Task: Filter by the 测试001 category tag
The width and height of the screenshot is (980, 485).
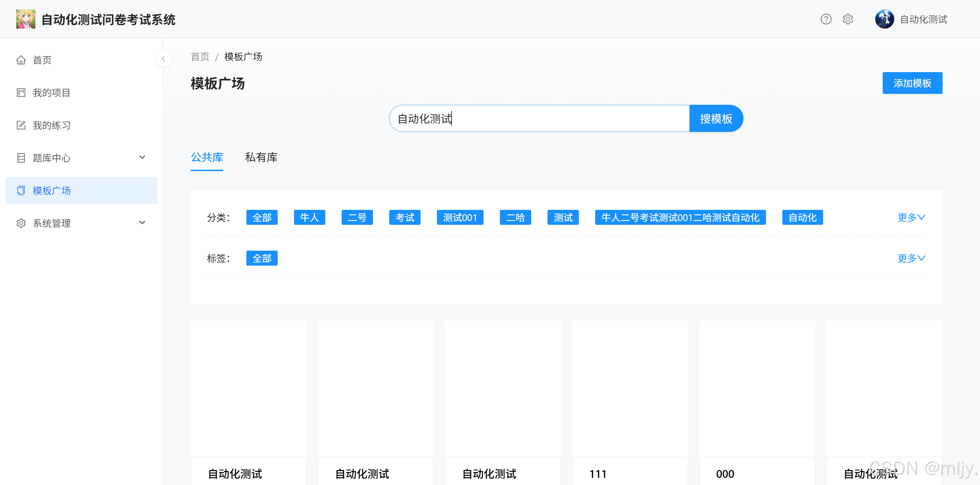Action: pos(460,218)
